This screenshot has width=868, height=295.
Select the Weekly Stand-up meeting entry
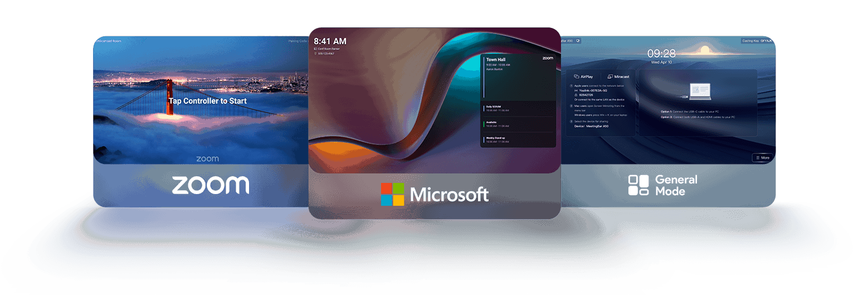click(518, 140)
